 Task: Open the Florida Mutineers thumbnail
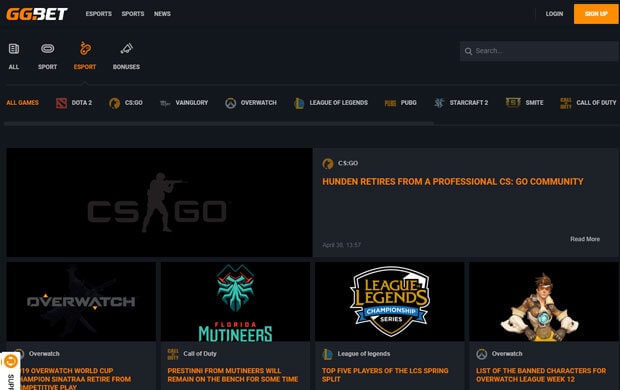235,301
